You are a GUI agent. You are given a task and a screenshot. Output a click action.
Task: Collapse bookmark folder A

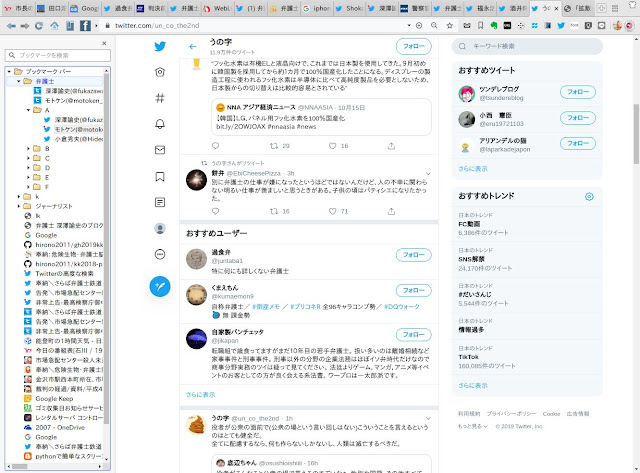28,110
